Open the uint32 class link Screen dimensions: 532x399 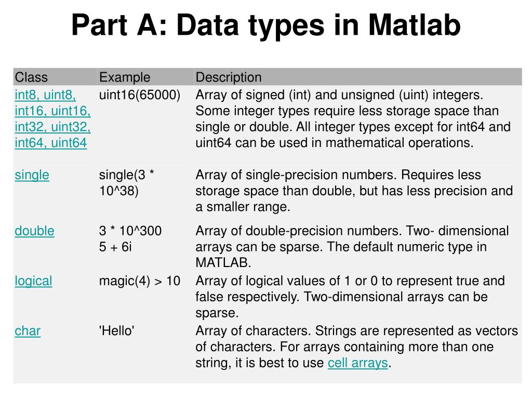click(71, 127)
